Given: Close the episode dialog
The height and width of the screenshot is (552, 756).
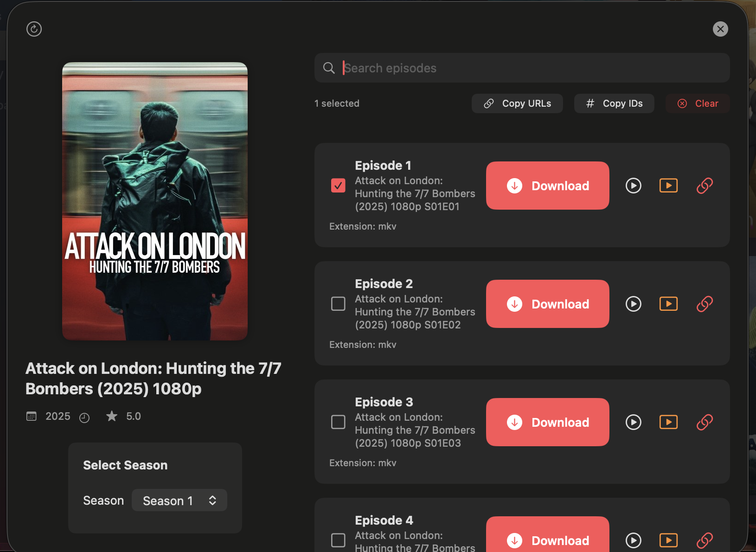Looking at the screenshot, I should tap(720, 29).
